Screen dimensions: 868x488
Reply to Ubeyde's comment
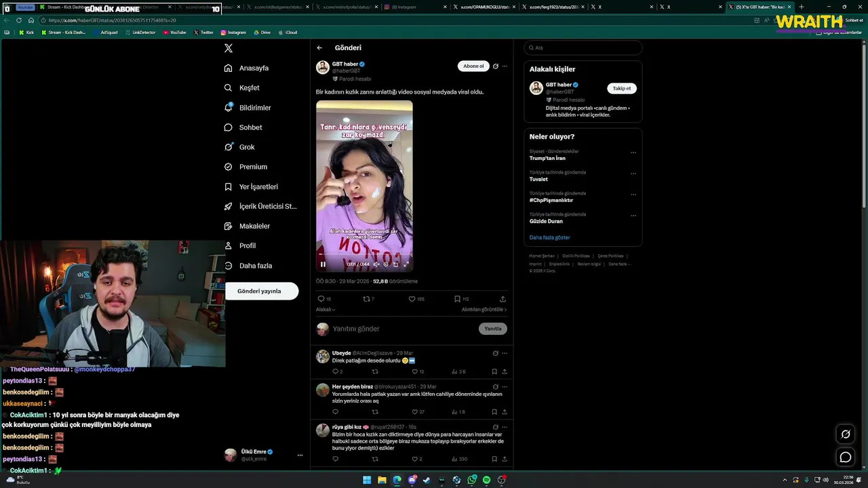(337, 371)
